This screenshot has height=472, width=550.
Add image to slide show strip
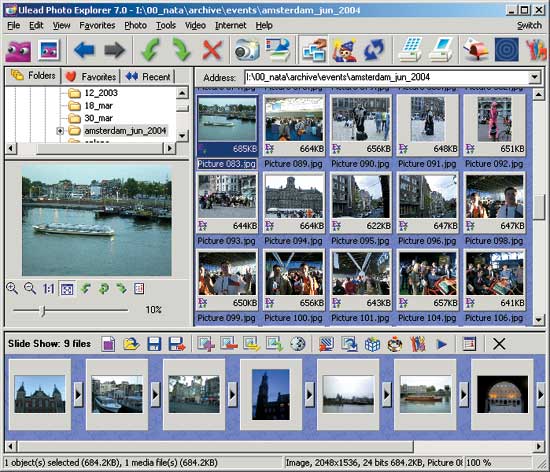(x=206, y=344)
